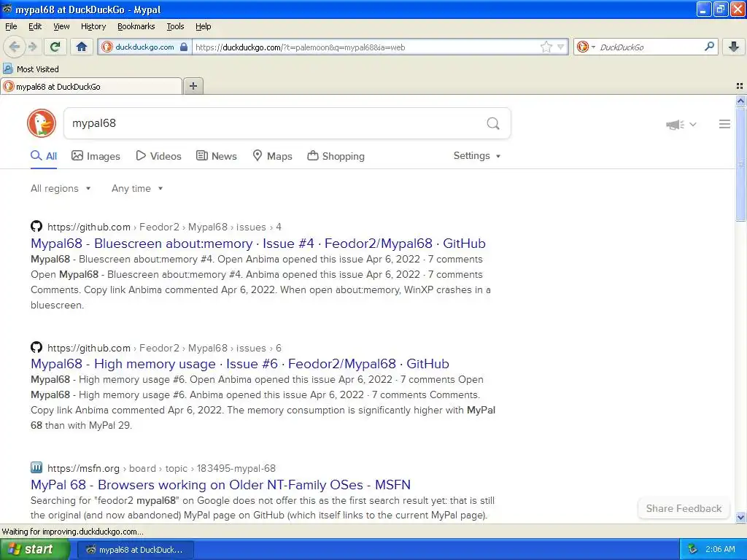Show all tabs grid icon
Screen dimensions: 747x560
740,86
